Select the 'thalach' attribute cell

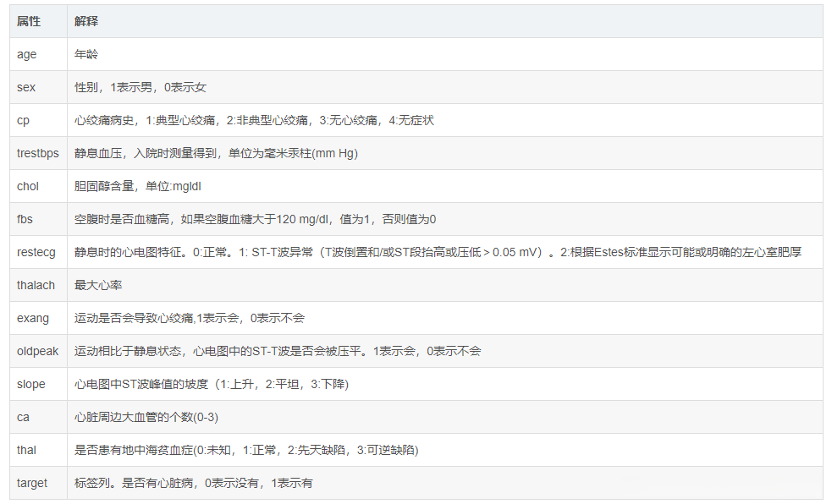38,285
